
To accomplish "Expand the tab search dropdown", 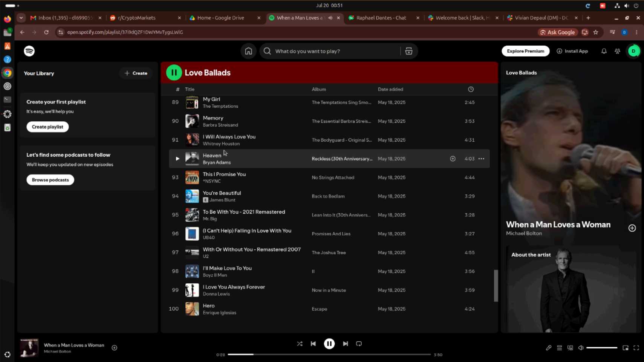I will [21, 18].
